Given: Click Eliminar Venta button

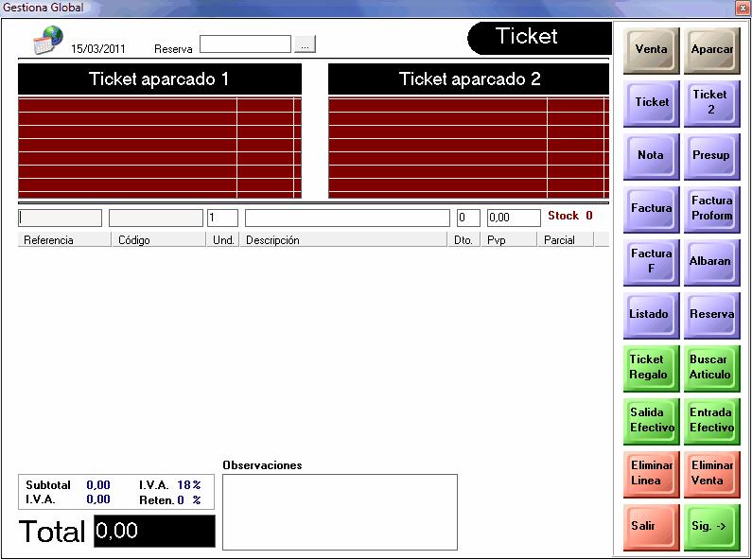Looking at the screenshot, I should pyautogui.click(x=711, y=474).
